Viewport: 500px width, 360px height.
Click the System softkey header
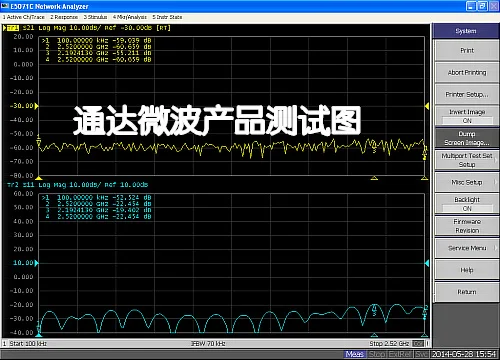tap(466, 31)
